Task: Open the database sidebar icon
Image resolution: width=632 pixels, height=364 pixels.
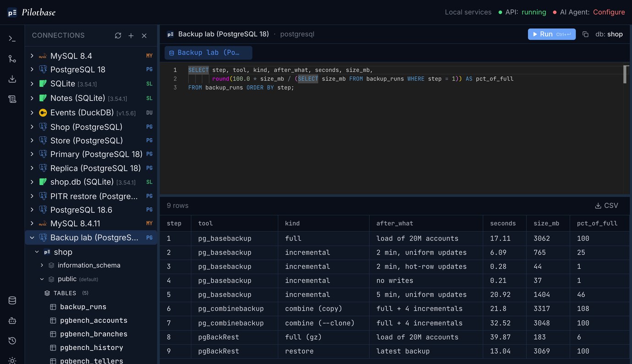Action: pyautogui.click(x=12, y=301)
